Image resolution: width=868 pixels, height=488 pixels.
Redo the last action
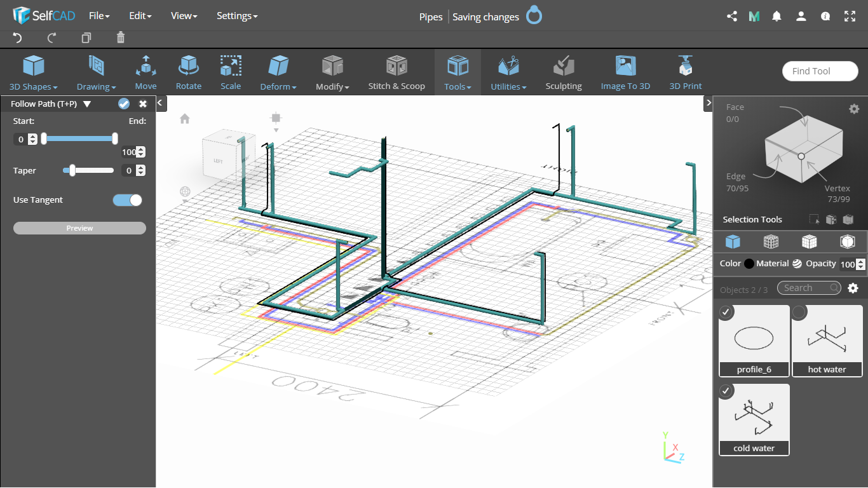click(x=52, y=38)
